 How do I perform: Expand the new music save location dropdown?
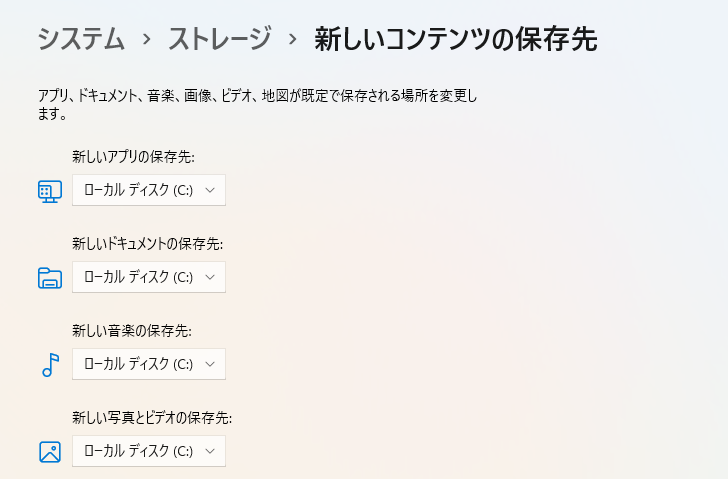[x=149, y=364]
